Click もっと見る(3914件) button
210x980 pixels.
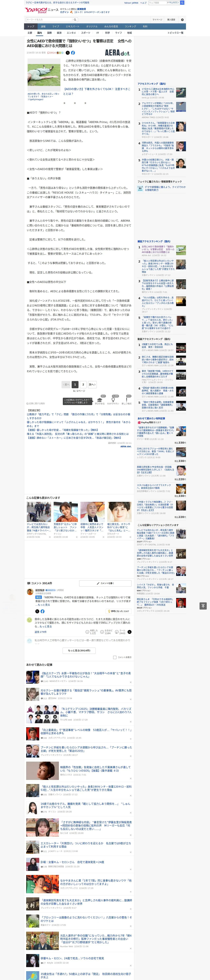pos(79,650)
